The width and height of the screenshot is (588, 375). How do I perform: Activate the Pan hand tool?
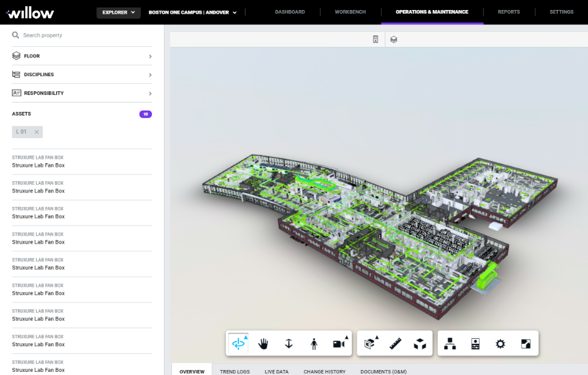click(x=263, y=343)
